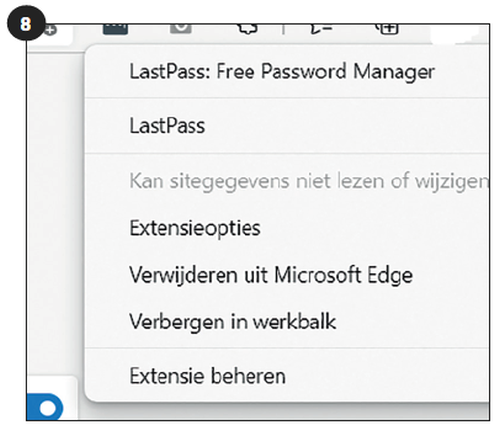
Task: Click grayed Kan sitegegevens niet lezen entry
Action: (x=309, y=182)
